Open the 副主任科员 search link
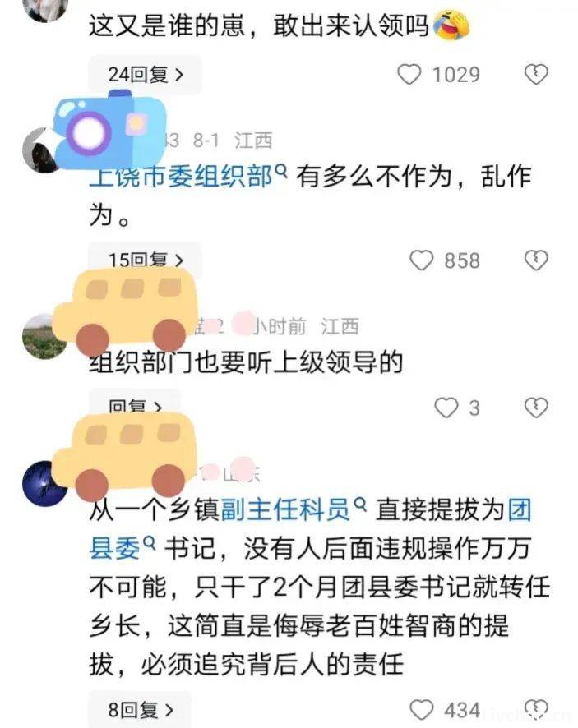 [285, 509]
